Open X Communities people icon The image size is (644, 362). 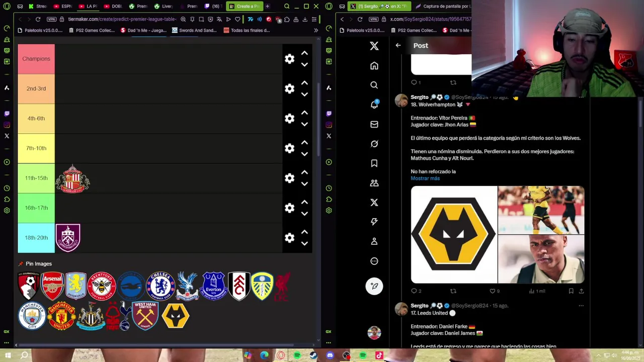coord(374,183)
